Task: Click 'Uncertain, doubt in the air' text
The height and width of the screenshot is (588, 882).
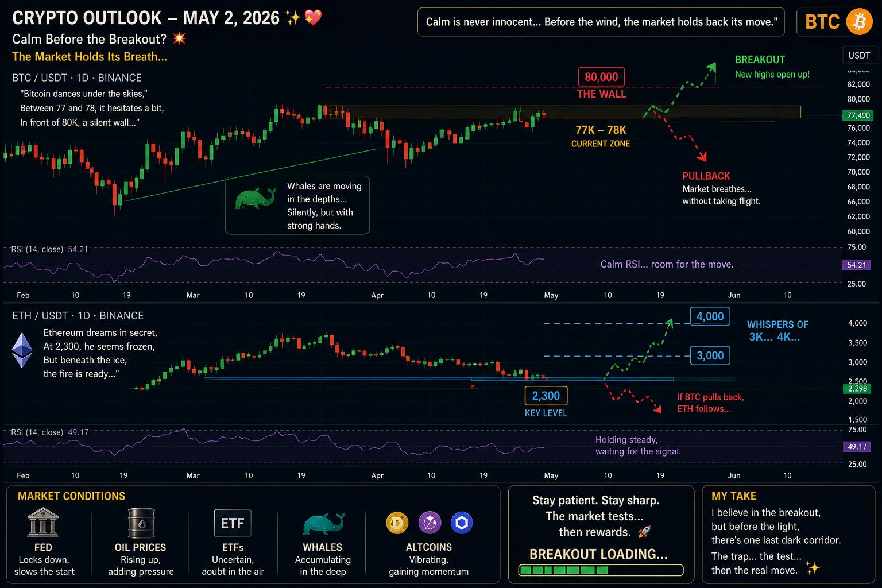Action: point(233,566)
